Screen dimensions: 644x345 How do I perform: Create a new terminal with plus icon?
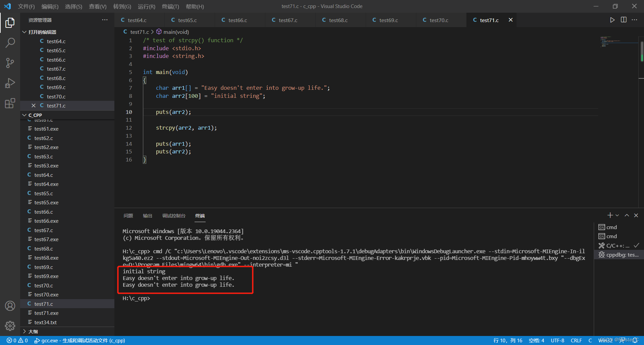[610, 215]
